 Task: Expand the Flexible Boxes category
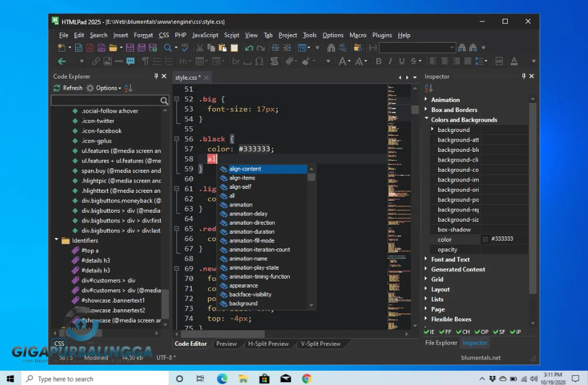[426, 318]
